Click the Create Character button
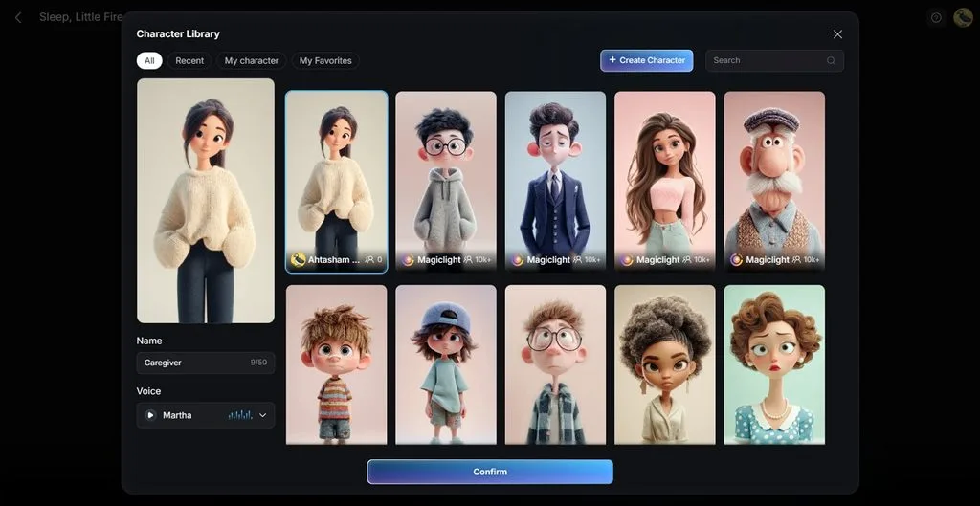This screenshot has width=980, height=506. (646, 60)
